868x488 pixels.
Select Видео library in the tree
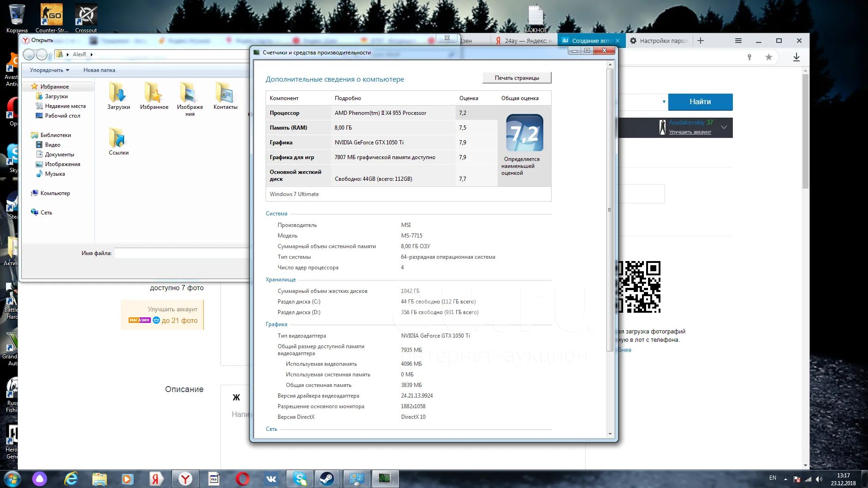pos(53,145)
